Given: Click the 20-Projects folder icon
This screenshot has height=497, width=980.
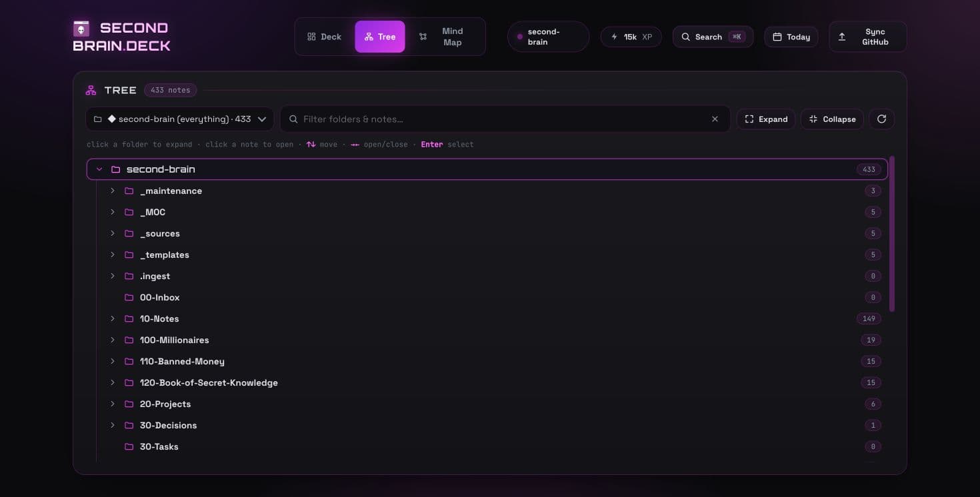Looking at the screenshot, I should click(129, 404).
